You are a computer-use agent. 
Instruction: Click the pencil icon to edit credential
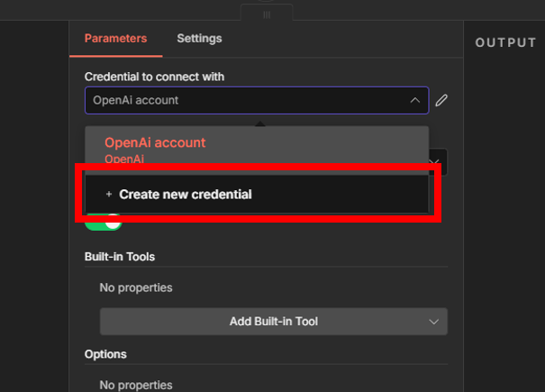click(x=441, y=101)
